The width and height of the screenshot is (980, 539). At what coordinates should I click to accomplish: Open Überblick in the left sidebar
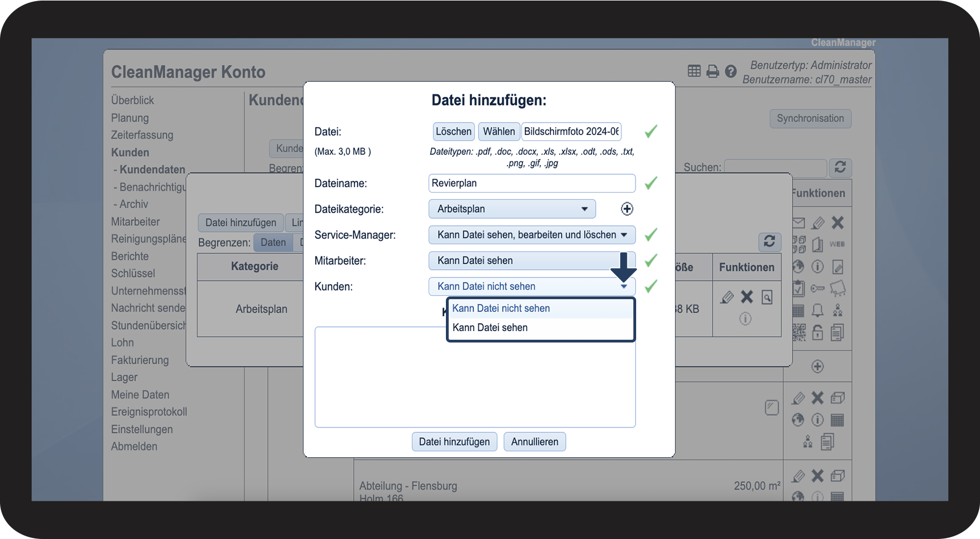(133, 100)
